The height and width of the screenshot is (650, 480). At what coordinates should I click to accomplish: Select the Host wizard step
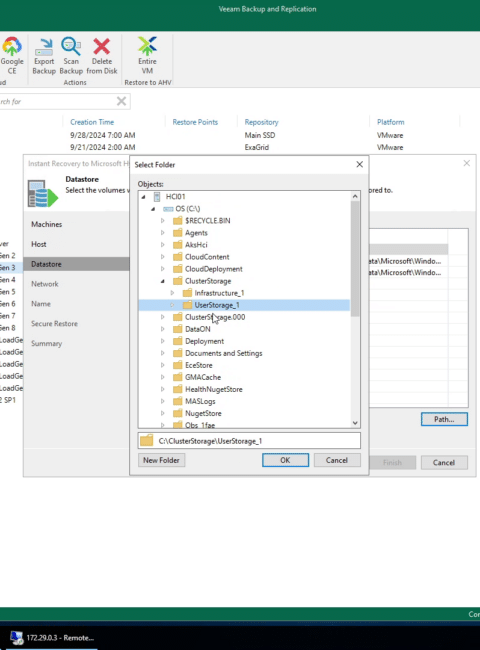coord(39,244)
